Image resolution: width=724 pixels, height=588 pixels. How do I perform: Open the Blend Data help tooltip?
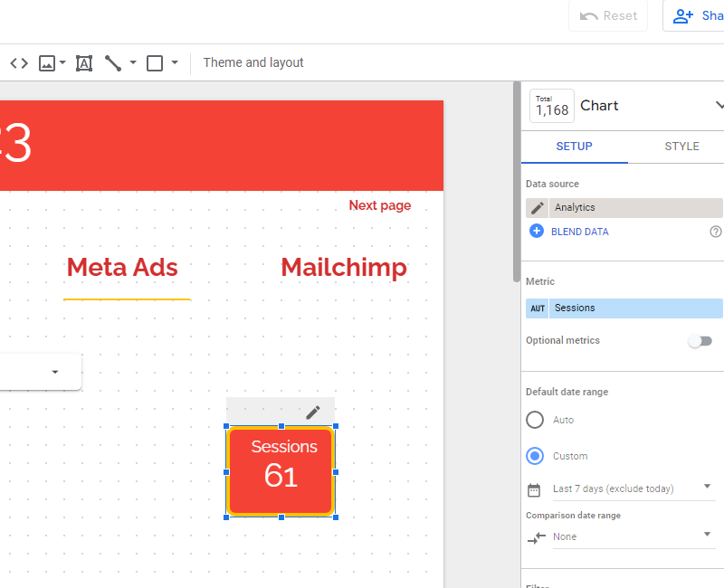tap(715, 232)
